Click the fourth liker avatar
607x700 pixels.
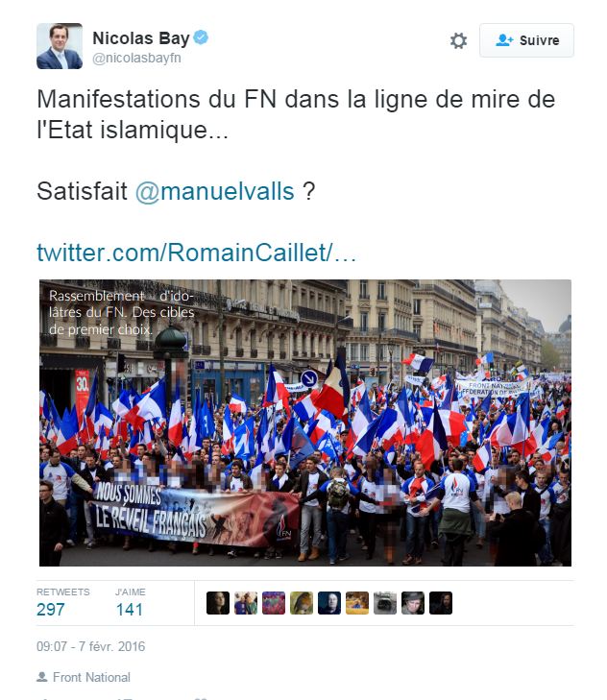pos(302,603)
